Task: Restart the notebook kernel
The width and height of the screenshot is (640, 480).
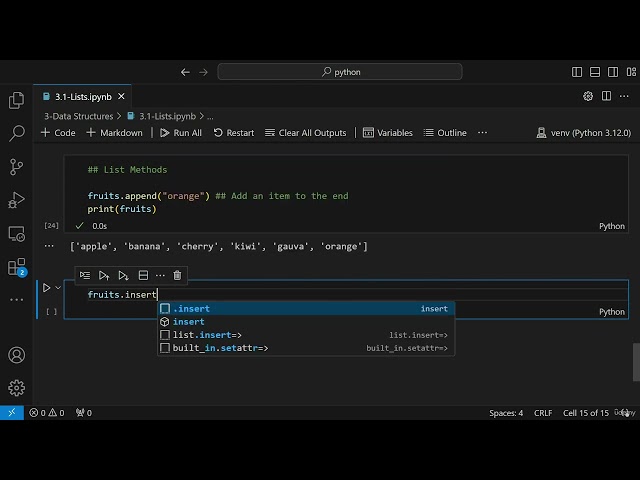Action: (x=234, y=133)
